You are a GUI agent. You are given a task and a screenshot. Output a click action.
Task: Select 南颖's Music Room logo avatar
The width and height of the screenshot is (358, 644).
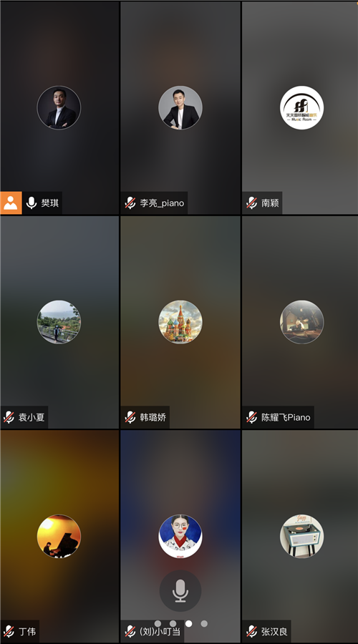tap(301, 107)
